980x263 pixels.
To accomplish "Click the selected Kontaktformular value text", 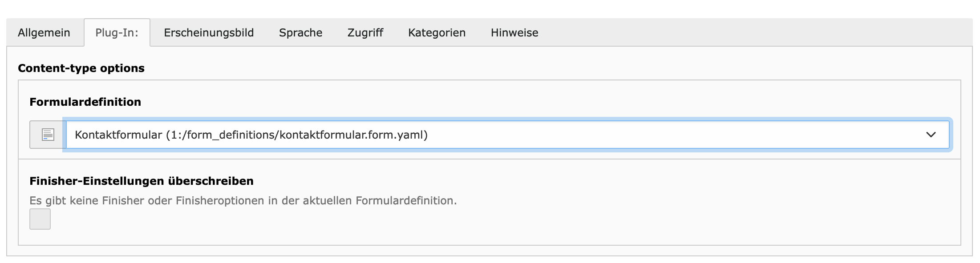I will 118,135.
